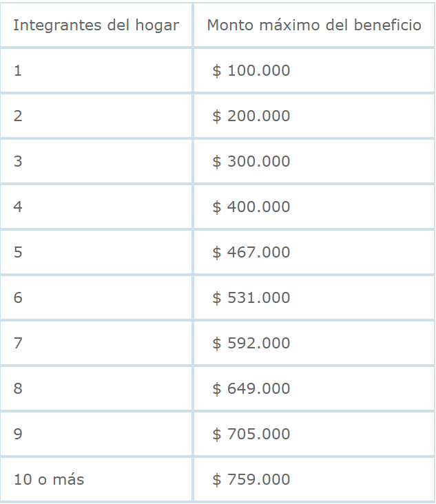Select the cell showing $ 200.000
Viewport: 436px width, 504px height.
click(251, 116)
